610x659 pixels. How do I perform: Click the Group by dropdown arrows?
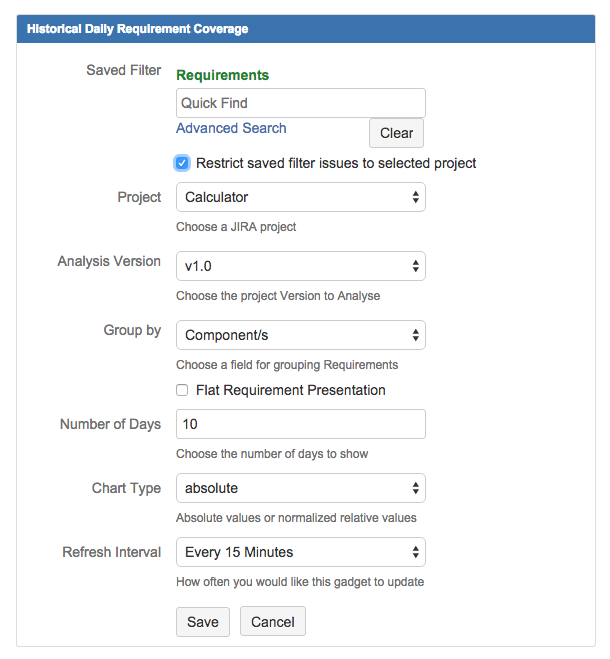[x=415, y=335]
